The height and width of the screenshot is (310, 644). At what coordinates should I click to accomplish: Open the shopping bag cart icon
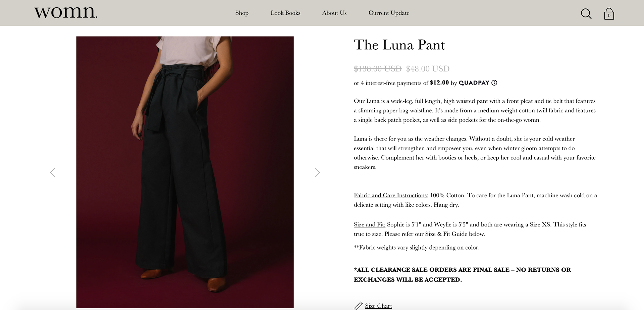(x=609, y=14)
